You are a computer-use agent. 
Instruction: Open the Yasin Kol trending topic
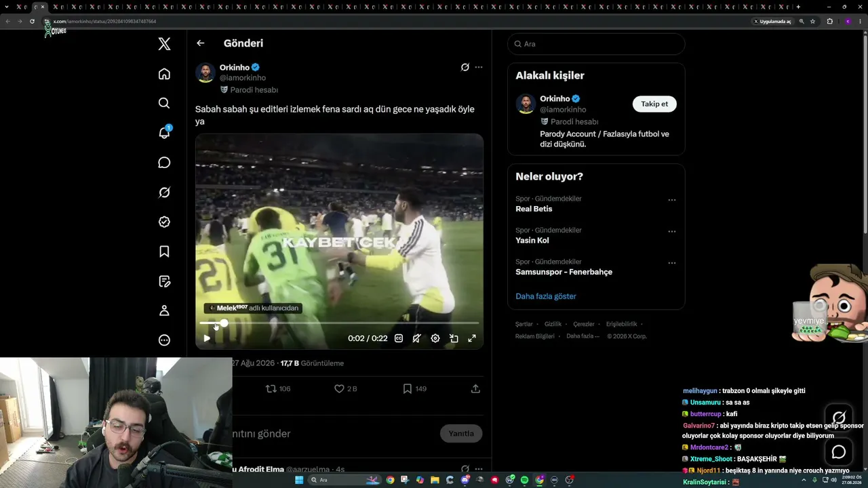532,241
